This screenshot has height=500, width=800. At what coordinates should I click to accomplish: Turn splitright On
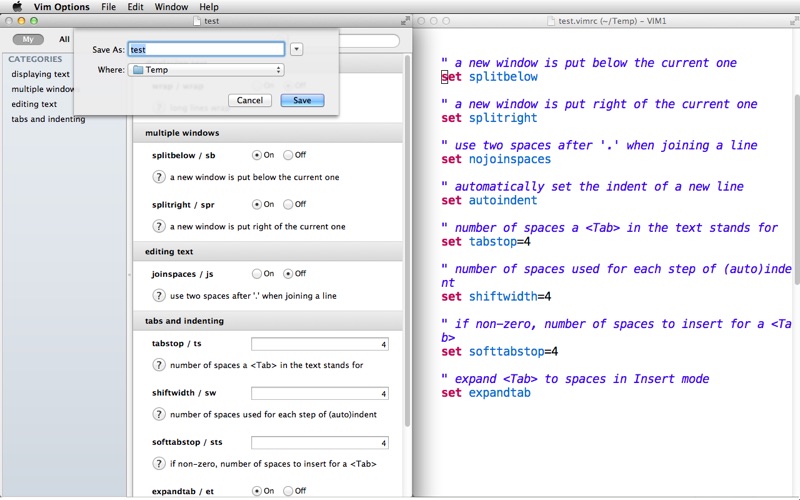(257, 204)
